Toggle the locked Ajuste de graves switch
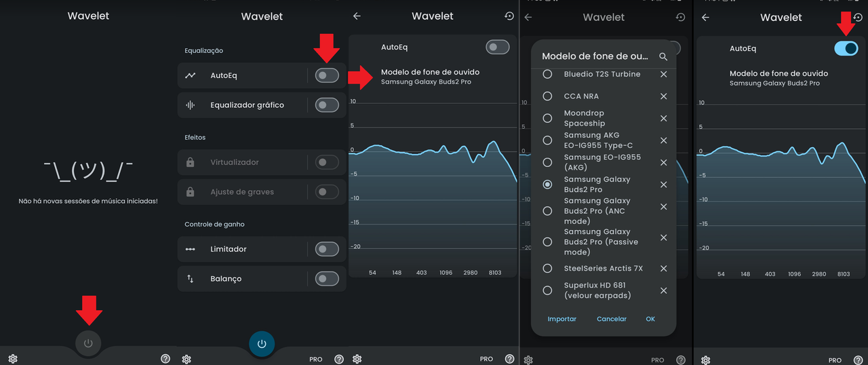The height and width of the screenshot is (365, 868). point(327,192)
